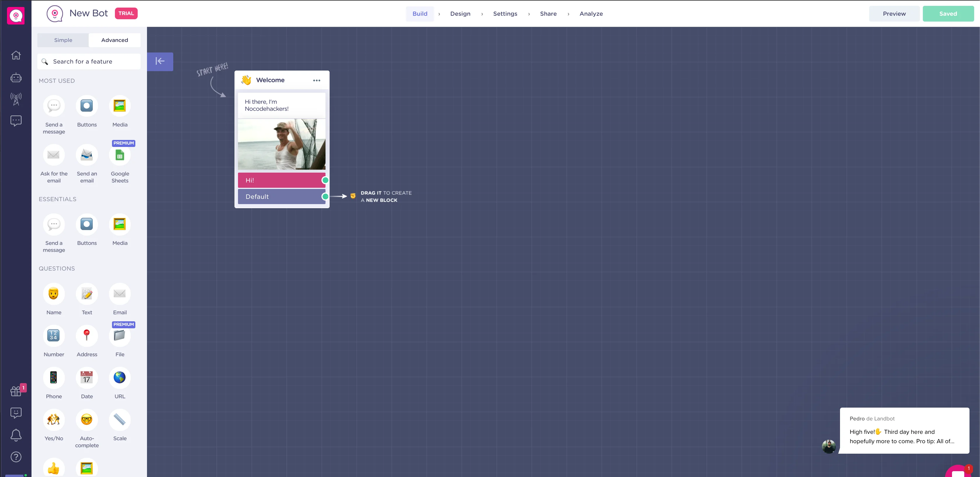The height and width of the screenshot is (477, 980).
Task: Click the Phone question icon
Action: click(54, 378)
